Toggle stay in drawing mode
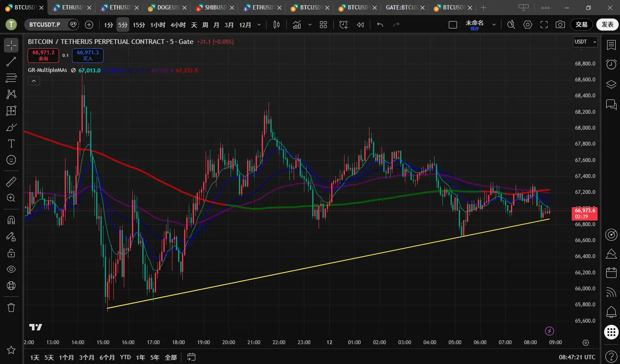This screenshot has width=620, height=364. (x=11, y=236)
